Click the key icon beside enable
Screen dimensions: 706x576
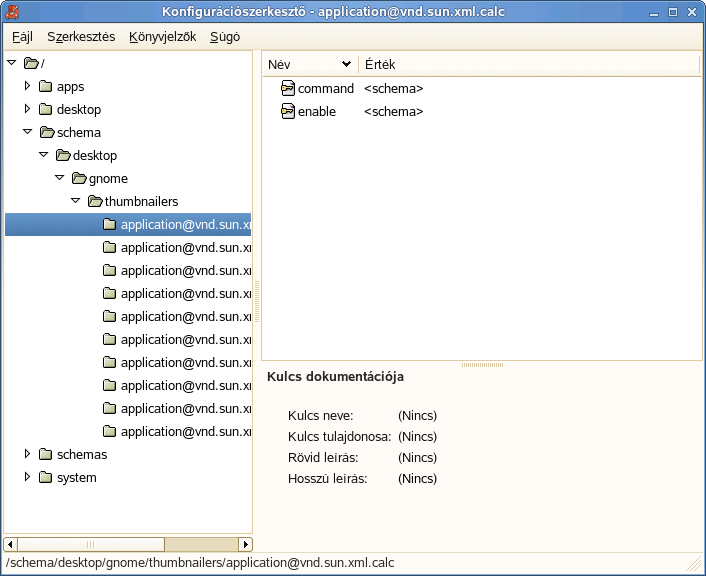tap(288, 111)
